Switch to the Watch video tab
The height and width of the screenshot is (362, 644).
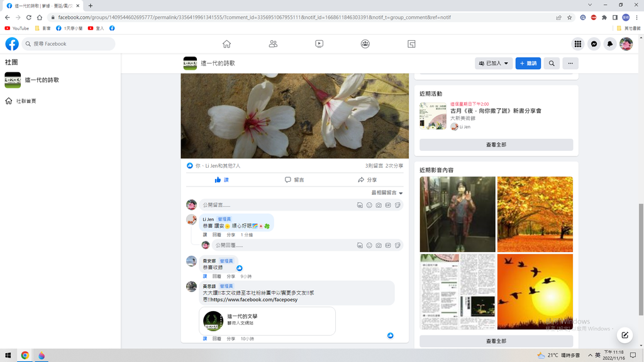[x=319, y=44]
